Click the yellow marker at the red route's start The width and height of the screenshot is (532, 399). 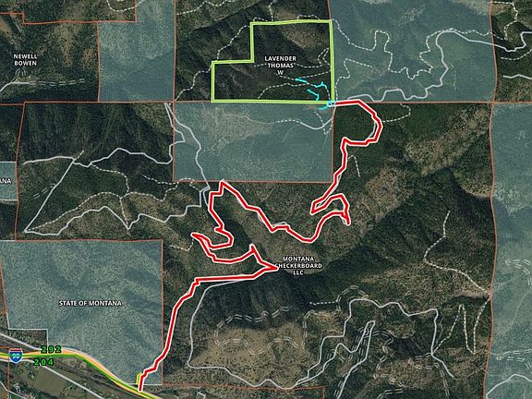coord(139,380)
